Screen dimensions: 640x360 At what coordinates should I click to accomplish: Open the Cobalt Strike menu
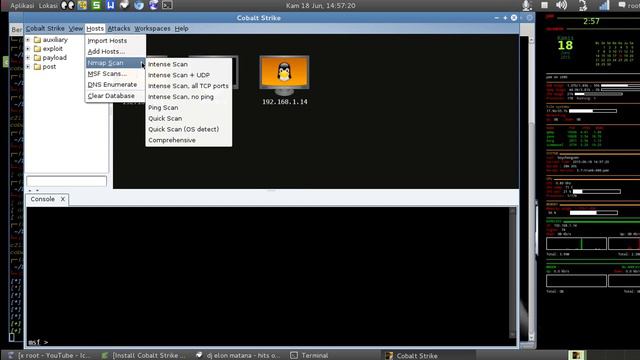click(x=45, y=29)
